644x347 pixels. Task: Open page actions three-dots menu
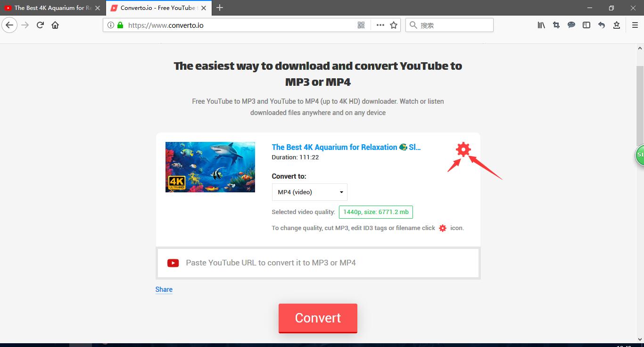pos(380,25)
